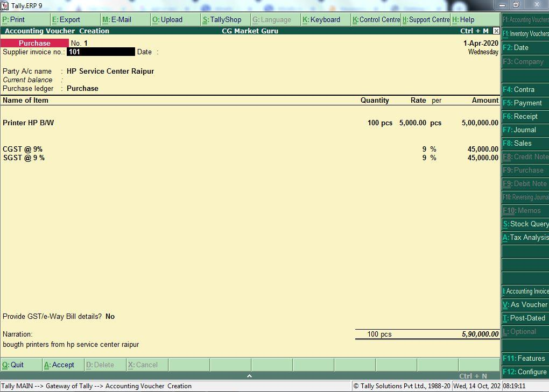Select the Printer HP B/W item row

pyautogui.click(x=29, y=123)
